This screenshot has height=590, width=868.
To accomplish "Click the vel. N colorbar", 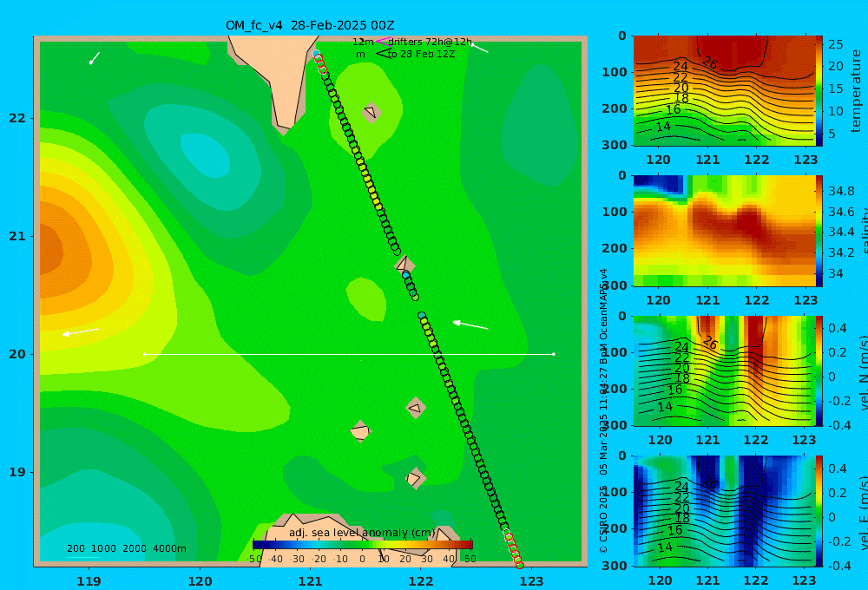I will (x=819, y=370).
